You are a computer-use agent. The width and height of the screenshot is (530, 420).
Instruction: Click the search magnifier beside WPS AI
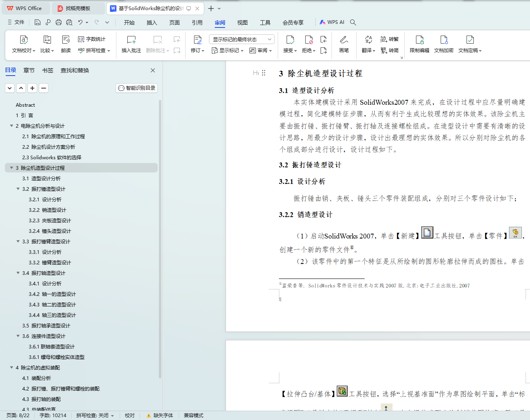(353, 22)
